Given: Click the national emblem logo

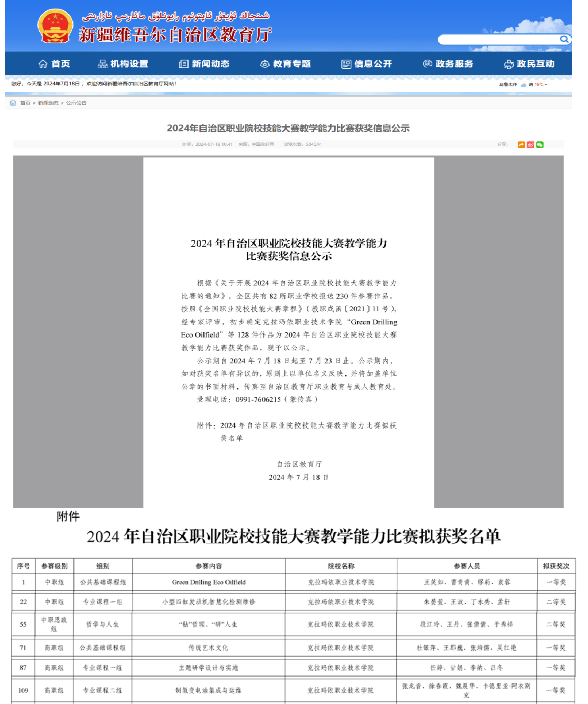Looking at the screenshot, I should coord(55,26).
